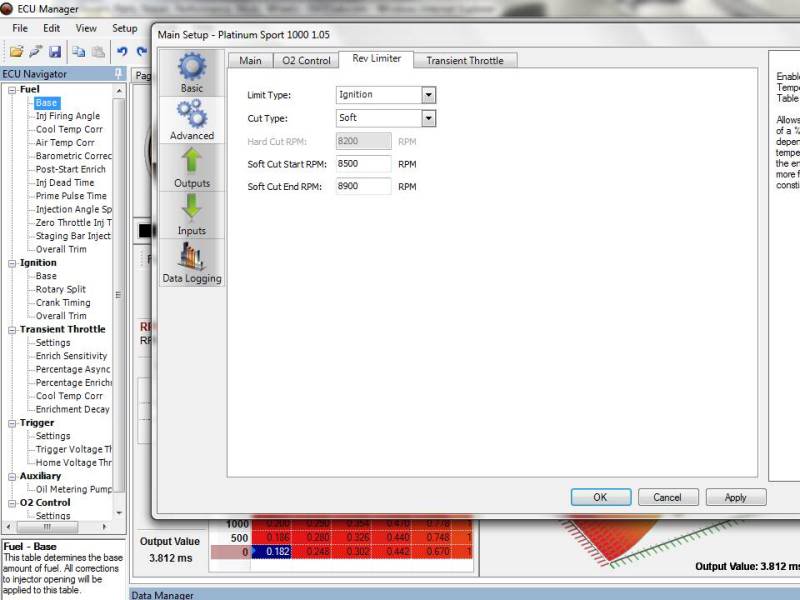This screenshot has width=800, height=600.
Task: Click the Soft Cut End RPM field
Action: tap(363, 186)
